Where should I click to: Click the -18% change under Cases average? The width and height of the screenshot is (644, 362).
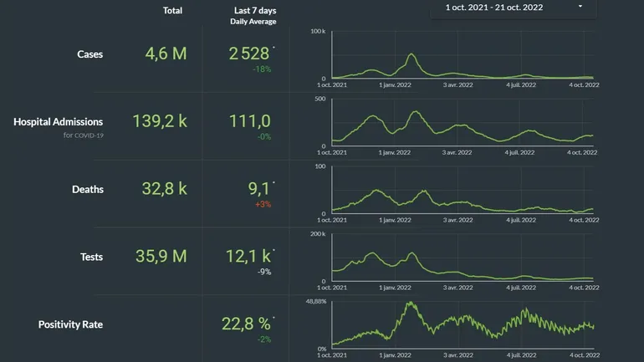coord(263,70)
